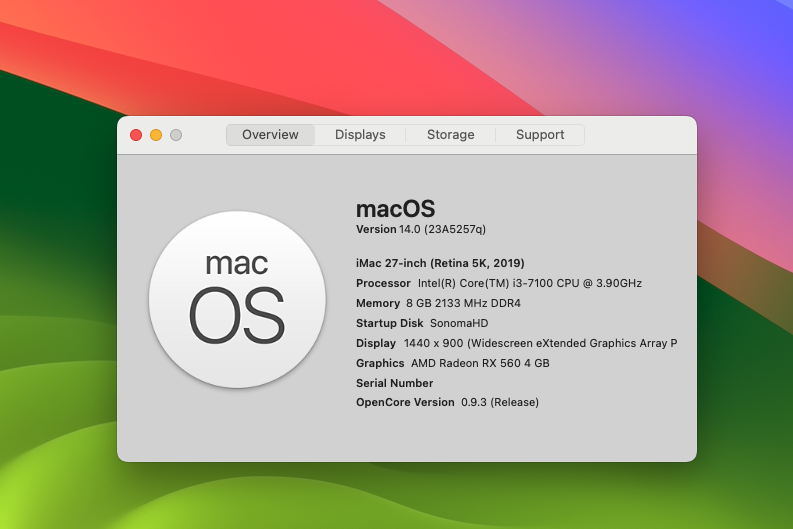This screenshot has height=529, width=793.
Task: Click empty title bar right of Support tab
Action: pyautogui.click(x=640, y=135)
